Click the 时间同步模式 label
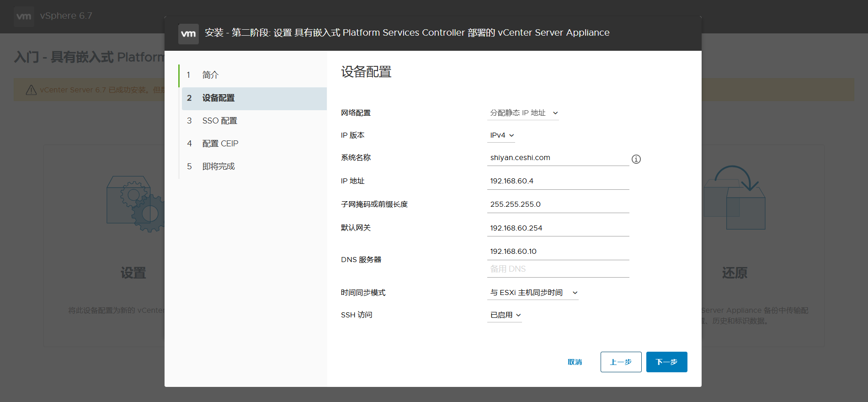The image size is (868, 402). (x=363, y=293)
